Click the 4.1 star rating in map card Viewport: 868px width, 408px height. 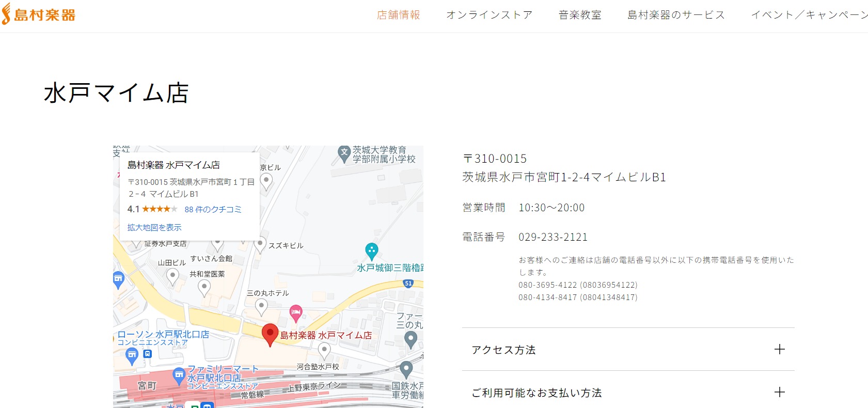[152, 209]
